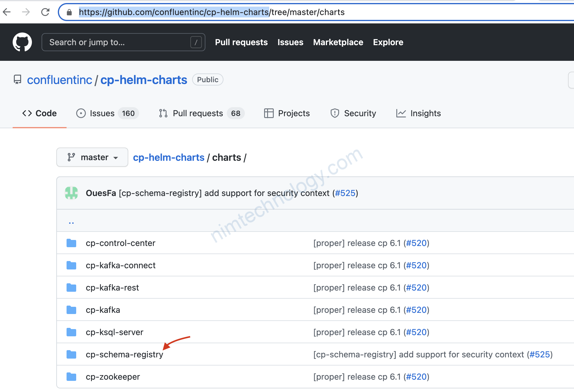Click OuesFa avatar image
The image size is (574, 392).
pos(71,193)
